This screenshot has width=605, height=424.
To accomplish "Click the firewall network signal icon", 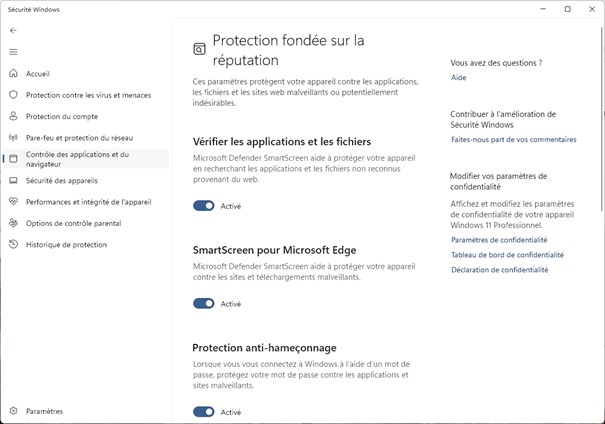I will (13, 138).
